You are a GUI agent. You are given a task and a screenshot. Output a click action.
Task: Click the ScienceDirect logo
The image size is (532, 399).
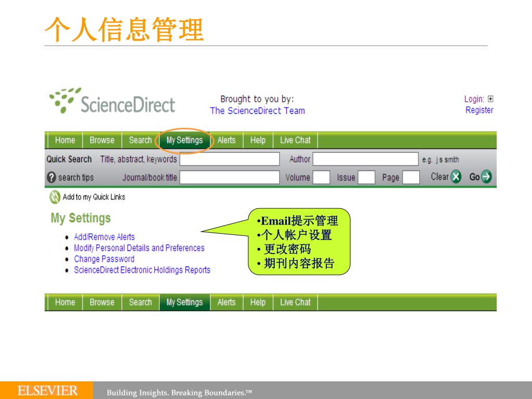point(112,101)
